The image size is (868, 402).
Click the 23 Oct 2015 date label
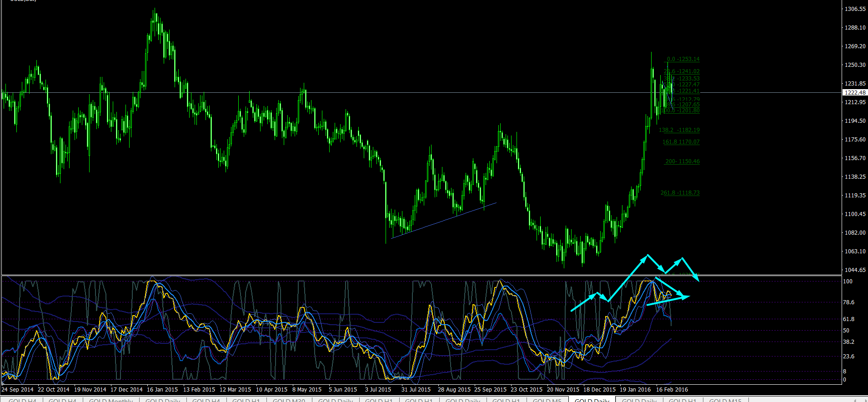click(527, 390)
